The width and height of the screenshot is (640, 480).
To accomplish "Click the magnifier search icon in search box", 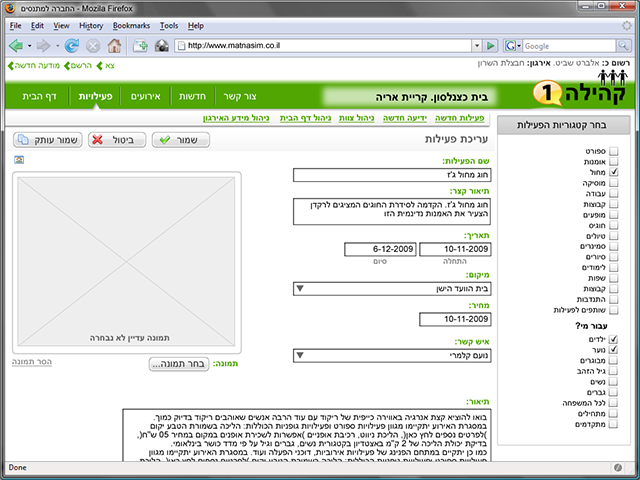I will click(x=623, y=46).
